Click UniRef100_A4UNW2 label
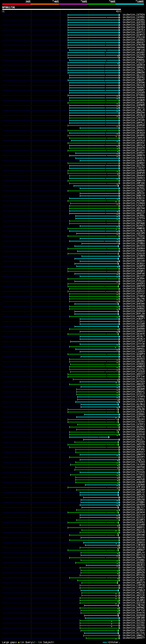 click(134, 316)
